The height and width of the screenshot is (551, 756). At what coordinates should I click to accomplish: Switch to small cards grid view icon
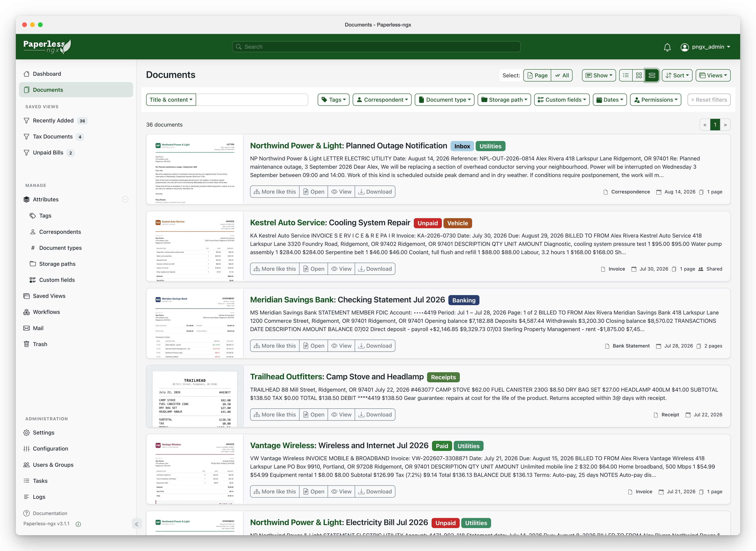click(639, 75)
